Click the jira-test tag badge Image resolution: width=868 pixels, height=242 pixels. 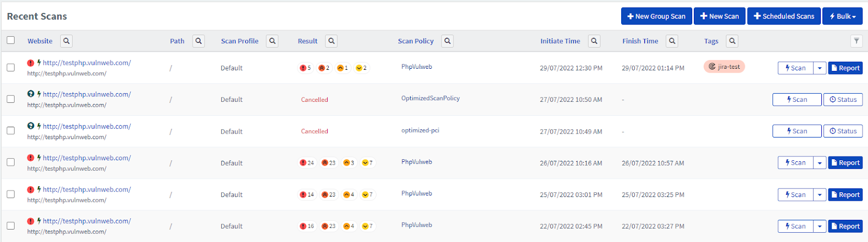724,67
